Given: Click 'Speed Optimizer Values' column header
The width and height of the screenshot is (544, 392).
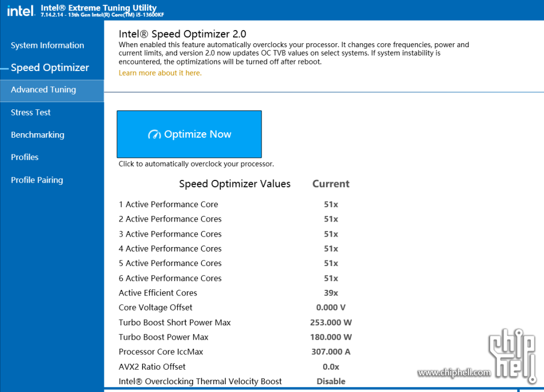Looking at the screenshot, I should 234,184.
